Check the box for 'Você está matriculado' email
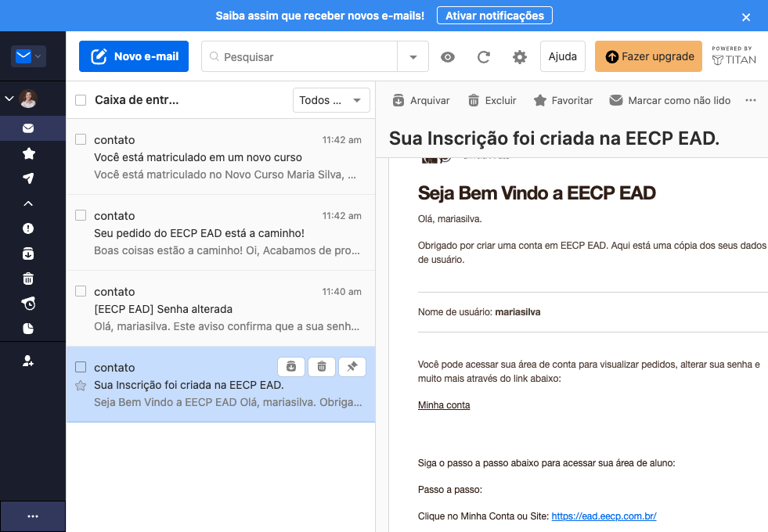 [x=81, y=139]
